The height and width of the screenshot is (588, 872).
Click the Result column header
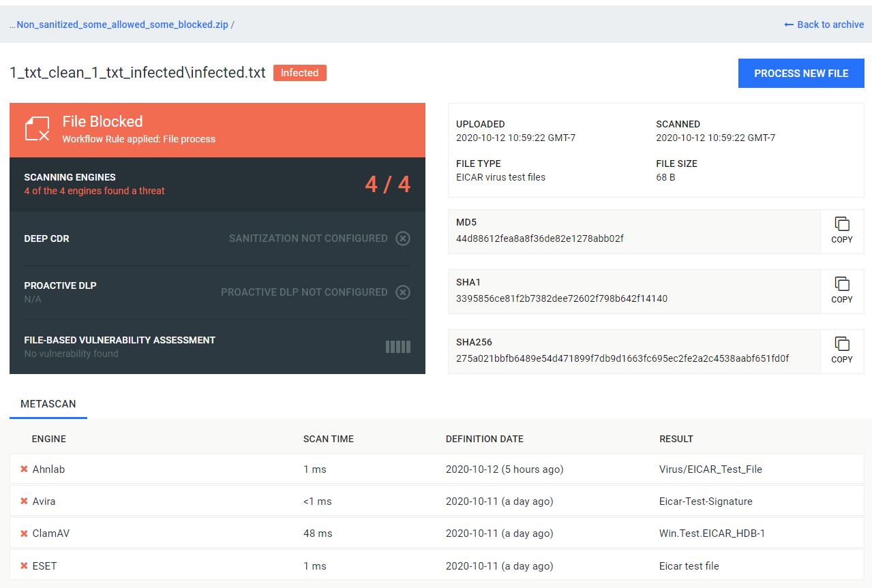[x=676, y=439]
